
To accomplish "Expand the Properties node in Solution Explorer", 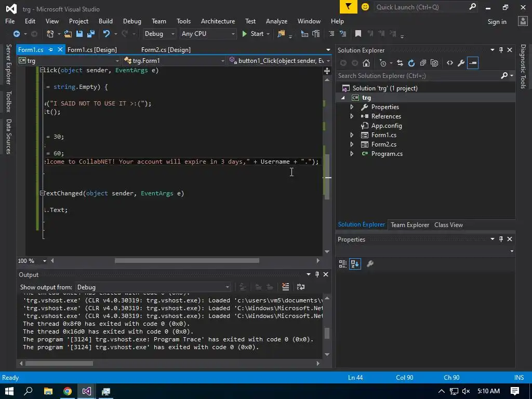I will 352,107.
